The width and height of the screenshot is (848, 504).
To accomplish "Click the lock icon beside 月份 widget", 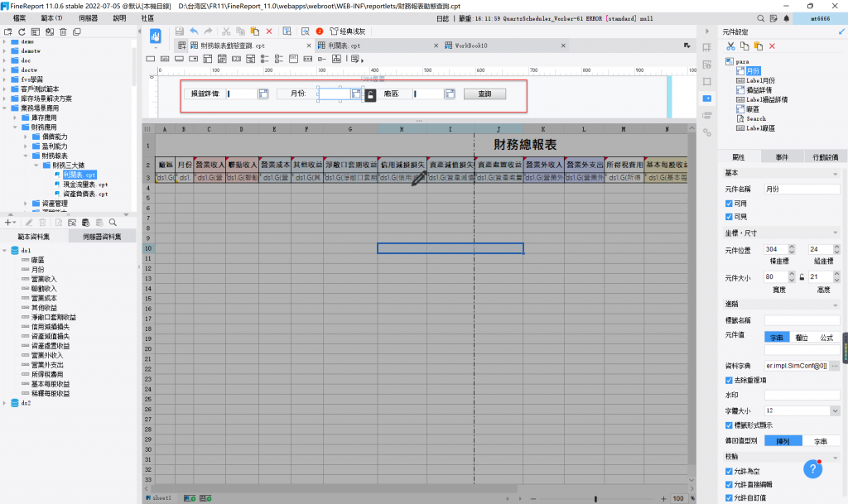I will [x=370, y=96].
